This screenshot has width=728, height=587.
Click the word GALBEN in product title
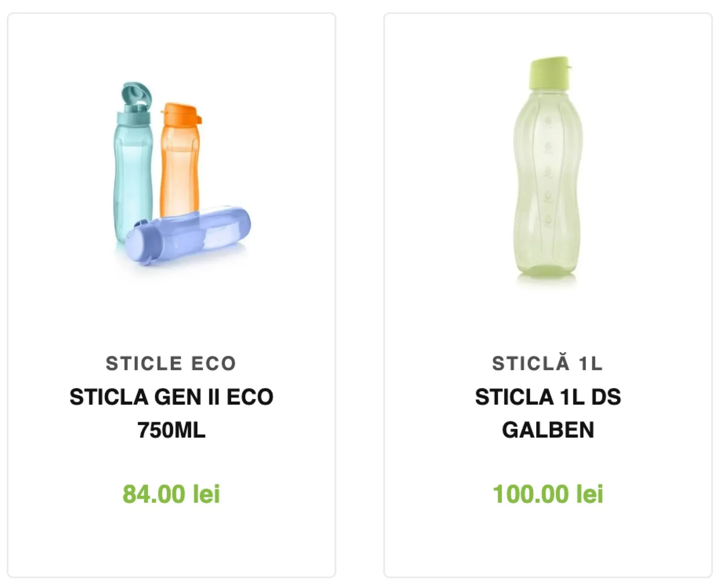point(548,430)
